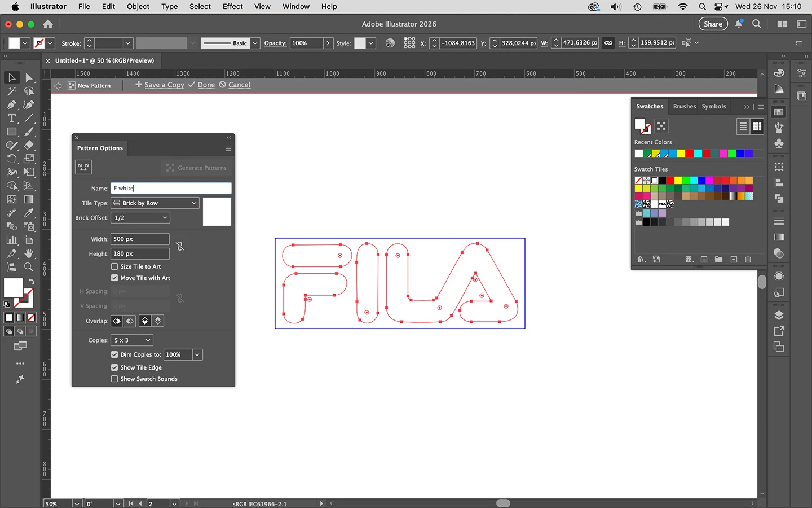Open the Layers panel icon in dock
The height and width of the screenshot is (508, 812).
tap(779, 315)
